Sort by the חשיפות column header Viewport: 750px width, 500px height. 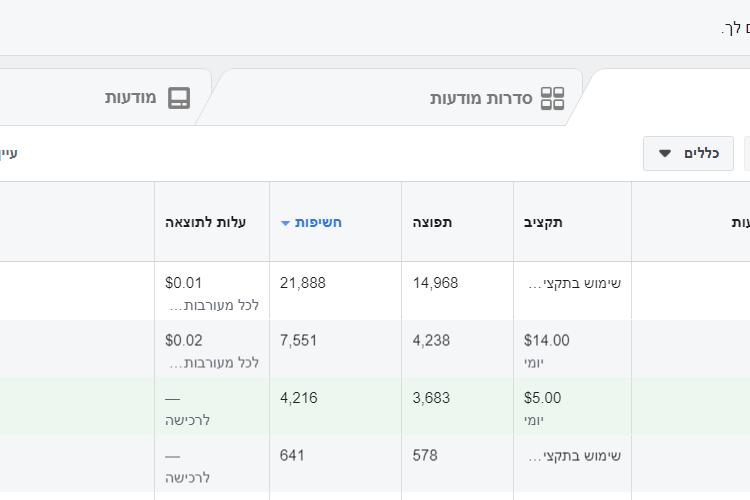click(x=318, y=222)
